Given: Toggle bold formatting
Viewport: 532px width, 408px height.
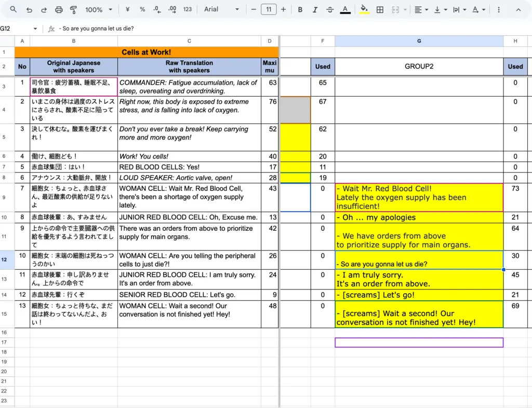Looking at the screenshot, I should click(300, 9).
